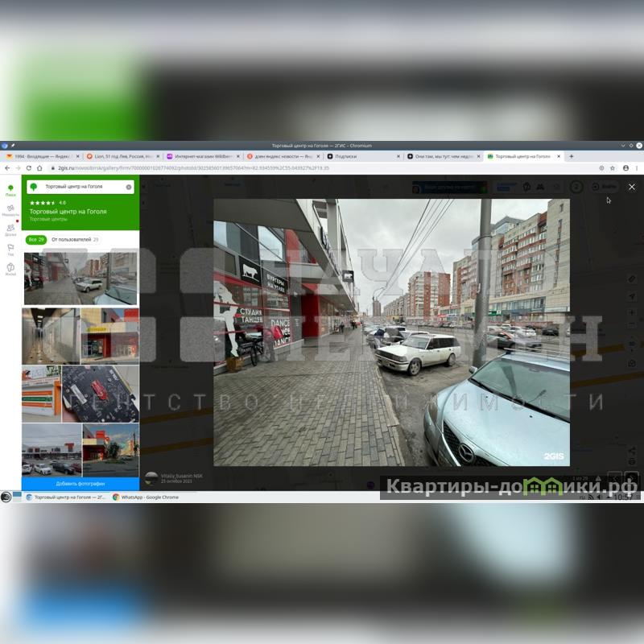Open a new browser tab
Viewport: 644px width, 644px height.
click(572, 156)
